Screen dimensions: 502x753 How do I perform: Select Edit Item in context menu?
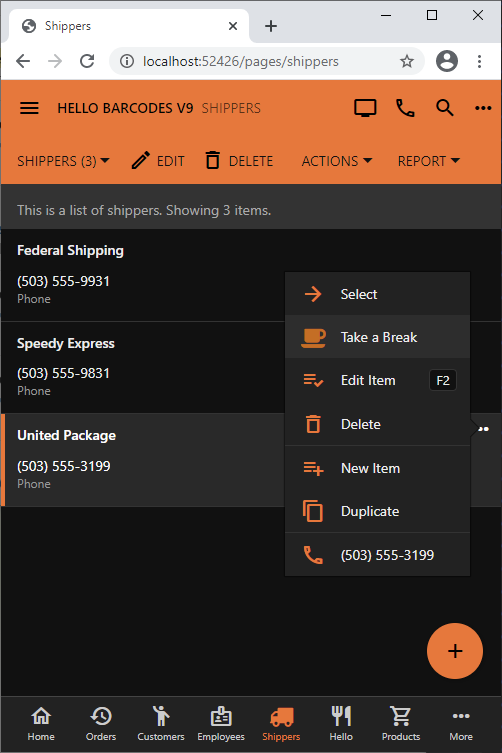point(378,380)
